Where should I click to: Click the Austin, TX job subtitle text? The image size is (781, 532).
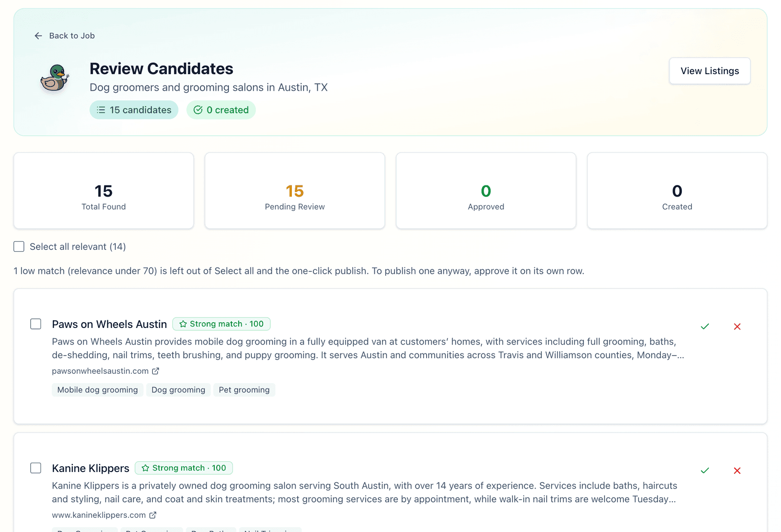point(209,87)
